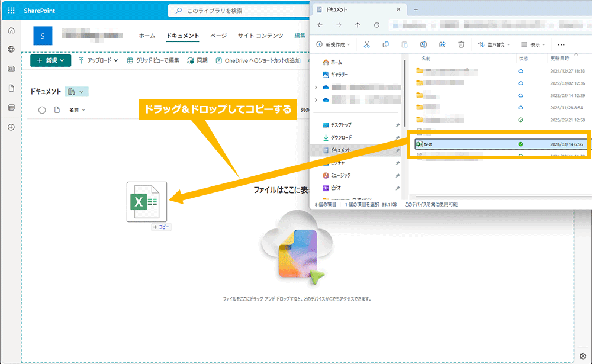Select ギャラリー in Explorer navigation pane
This screenshot has height=364, width=592.
click(x=335, y=75)
